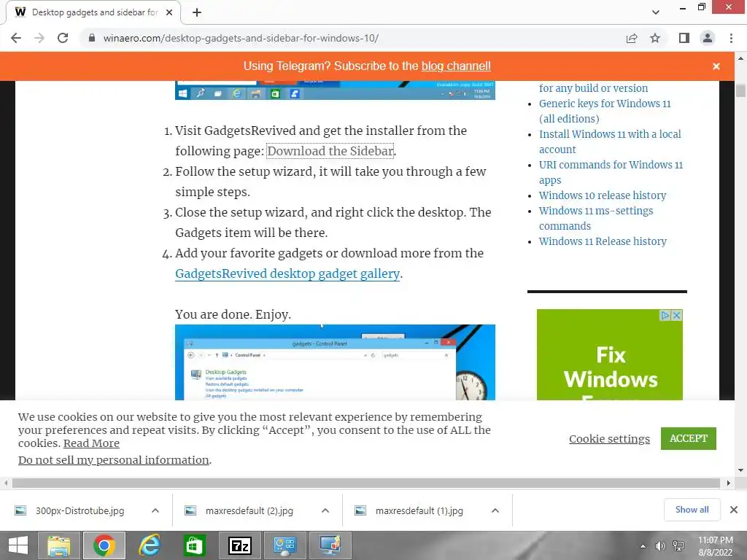Screen dimensions: 747x560
Task: Share this page via share icon
Action: pos(632,38)
